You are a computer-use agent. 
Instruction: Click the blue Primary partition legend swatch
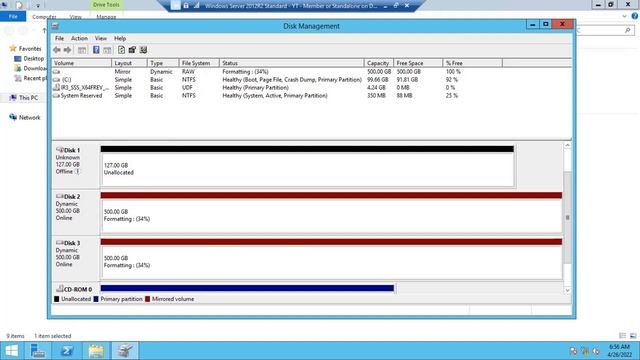pyautogui.click(x=96, y=299)
